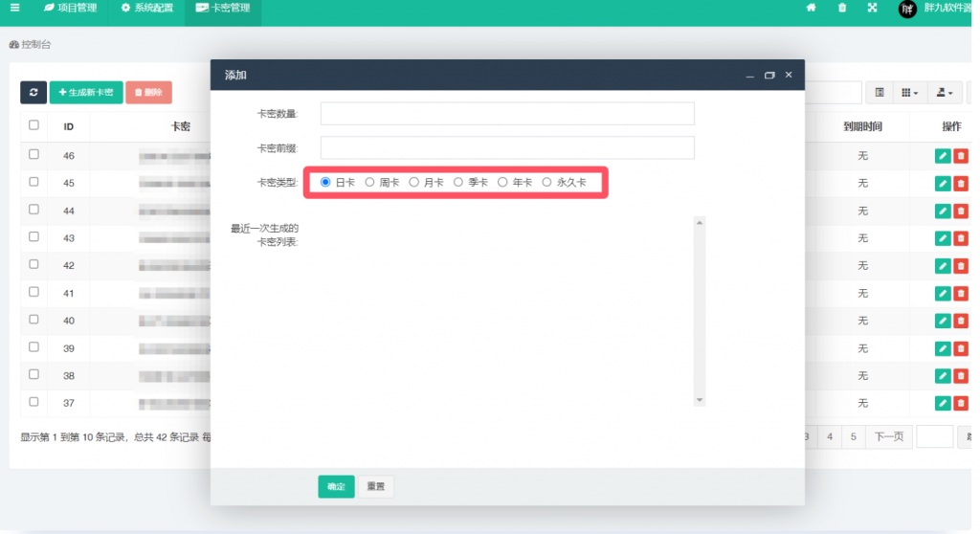The width and height of the screenshot is (980, 534).
Task: Click the red 删除 toolbar button
Action: (148, 92)
